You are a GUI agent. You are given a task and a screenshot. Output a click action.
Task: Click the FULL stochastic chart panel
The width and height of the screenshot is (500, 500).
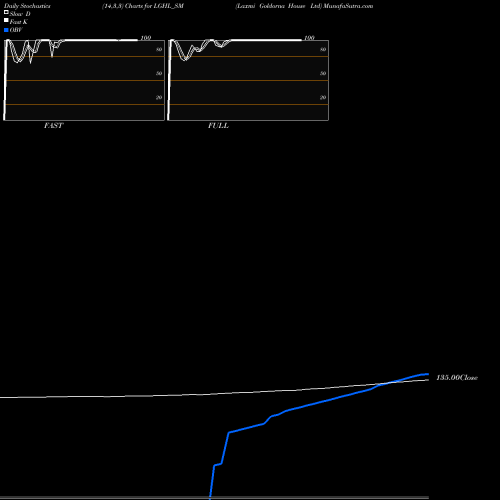248,80
